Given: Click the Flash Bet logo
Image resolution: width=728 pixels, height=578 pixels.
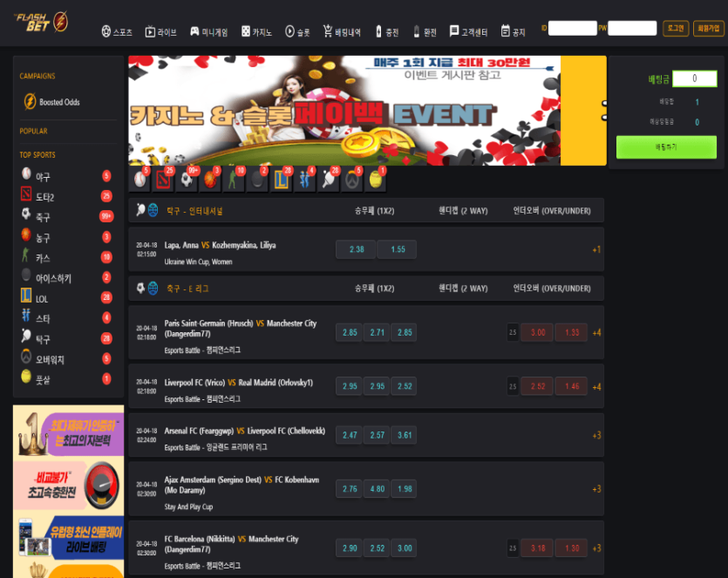Looking at the screenshot, I should coord(42,23).
